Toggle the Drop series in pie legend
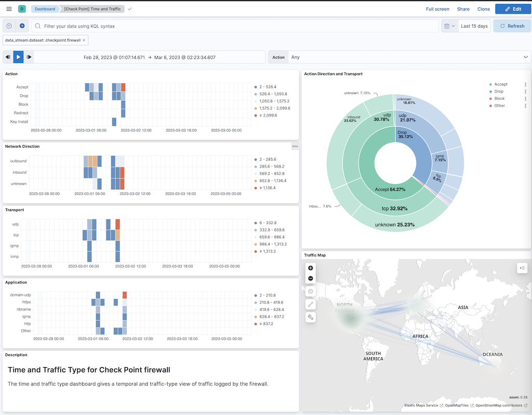532x415 pixels. point(499,92)
